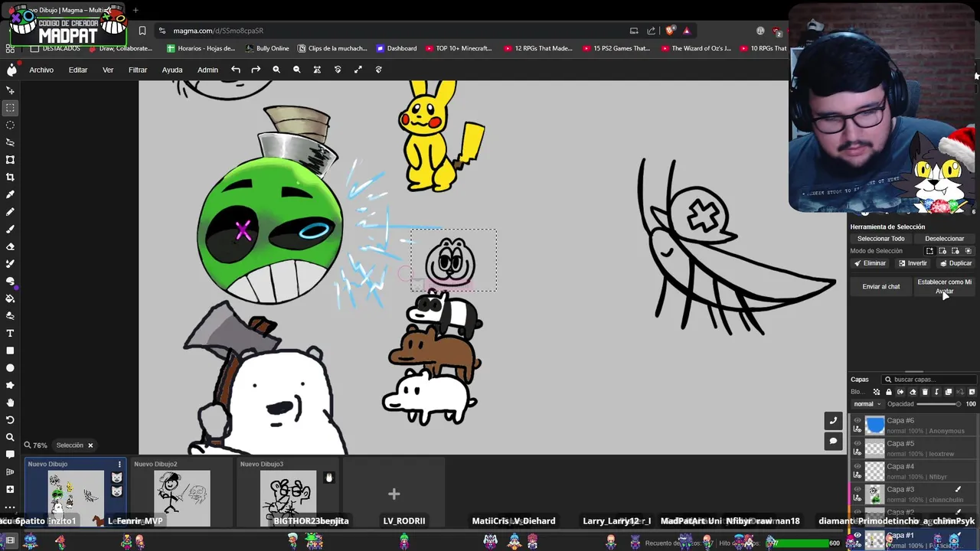Open the Dashboard bookmark
Image resolution: width=980 pixels, height=551 pixels.
pos(397,48)
